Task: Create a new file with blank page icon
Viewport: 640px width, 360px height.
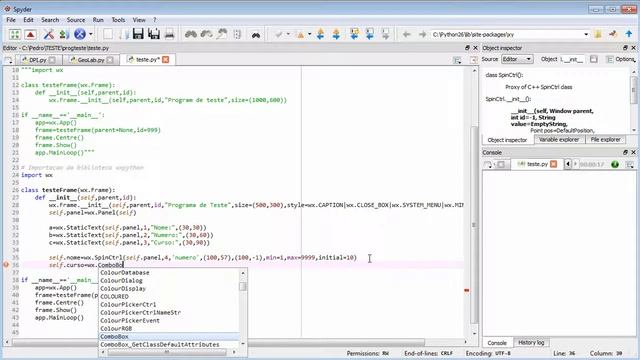Action: coord(108,34)
